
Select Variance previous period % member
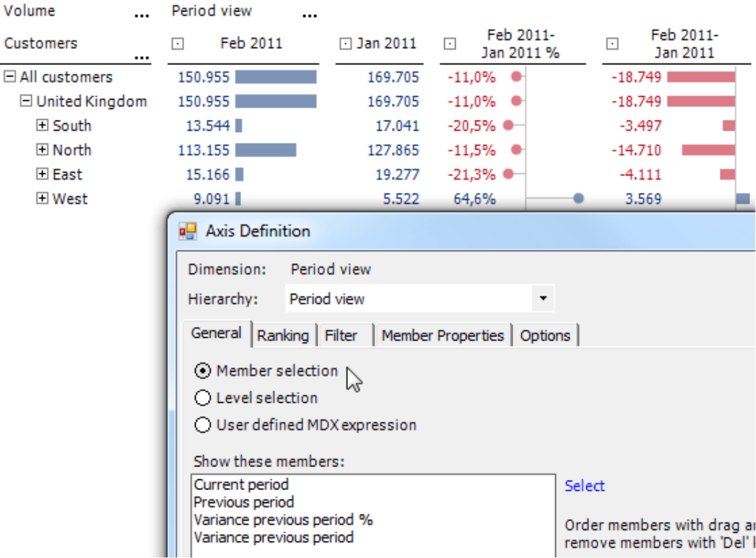coord(283,520)
